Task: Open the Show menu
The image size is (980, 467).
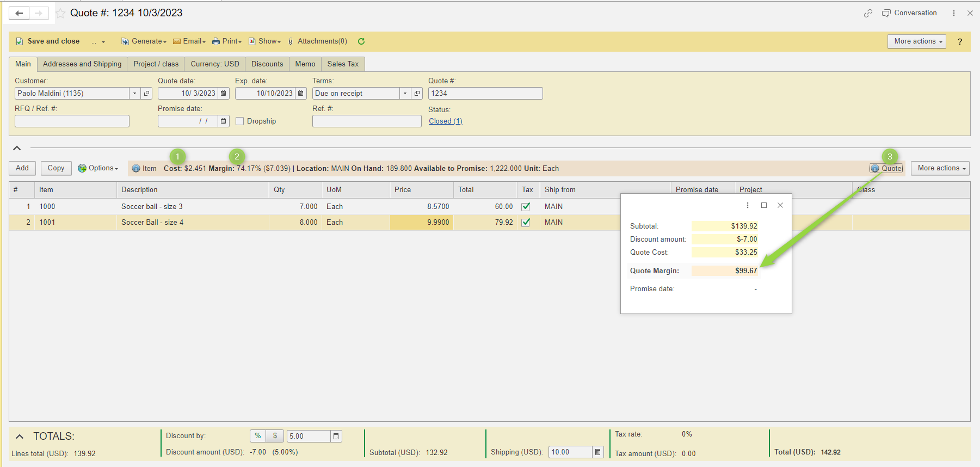Action: (x=265, y=41)
